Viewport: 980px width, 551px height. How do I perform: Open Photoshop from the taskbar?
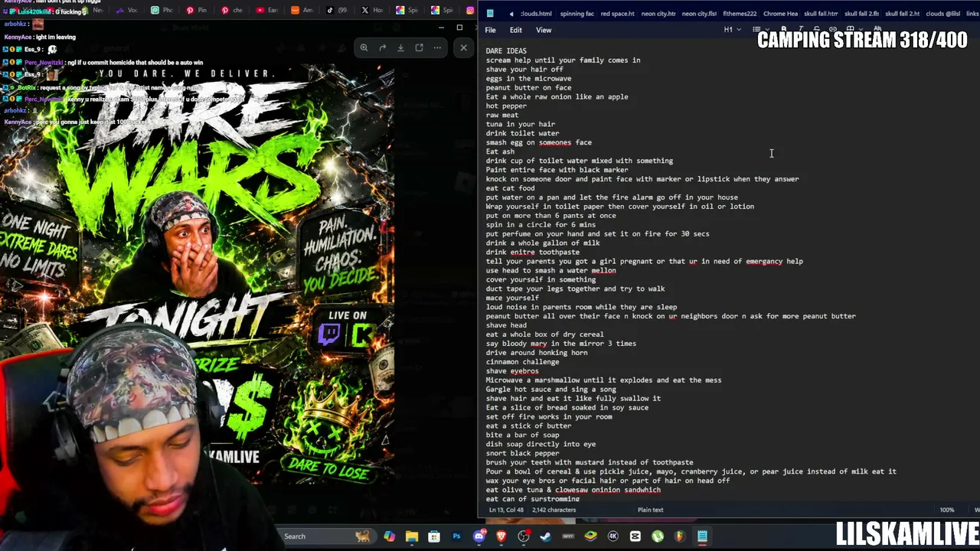(456, 536)
